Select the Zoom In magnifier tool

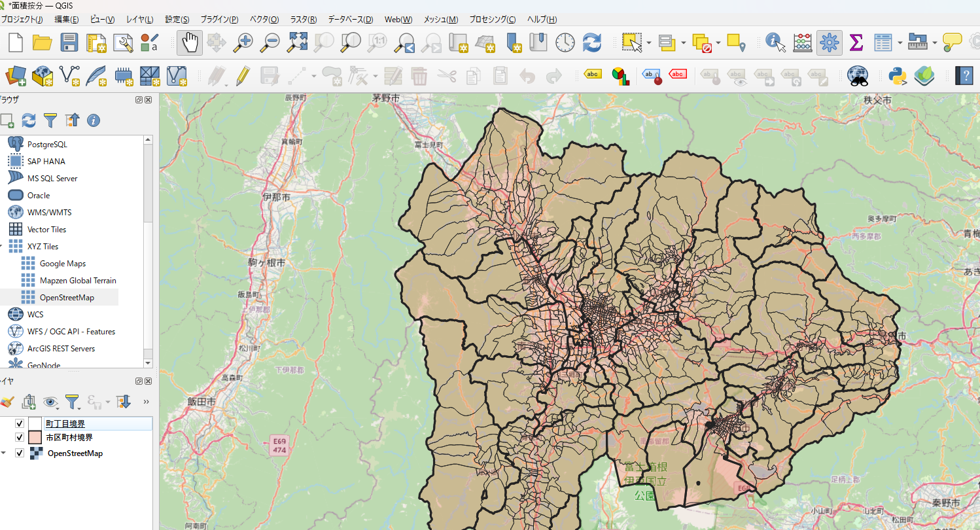(x=243, y=43)
